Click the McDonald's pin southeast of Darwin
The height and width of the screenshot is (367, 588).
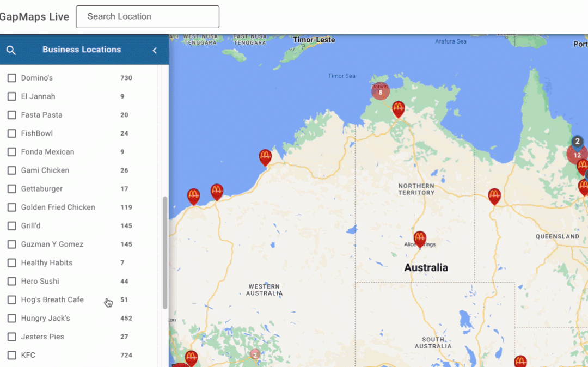click(399, 108)
